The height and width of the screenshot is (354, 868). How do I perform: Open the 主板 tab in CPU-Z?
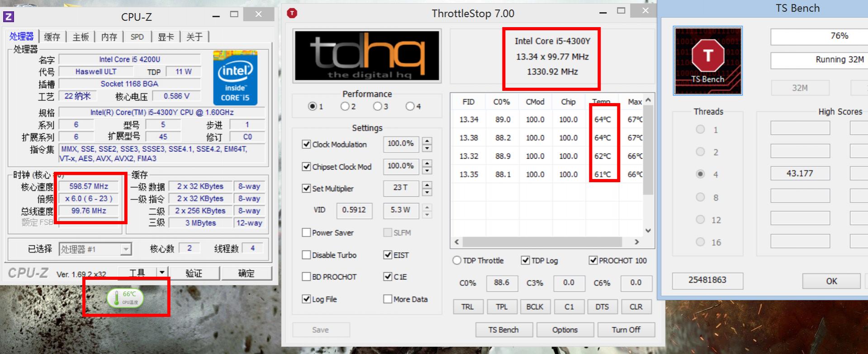click(81, 37)
